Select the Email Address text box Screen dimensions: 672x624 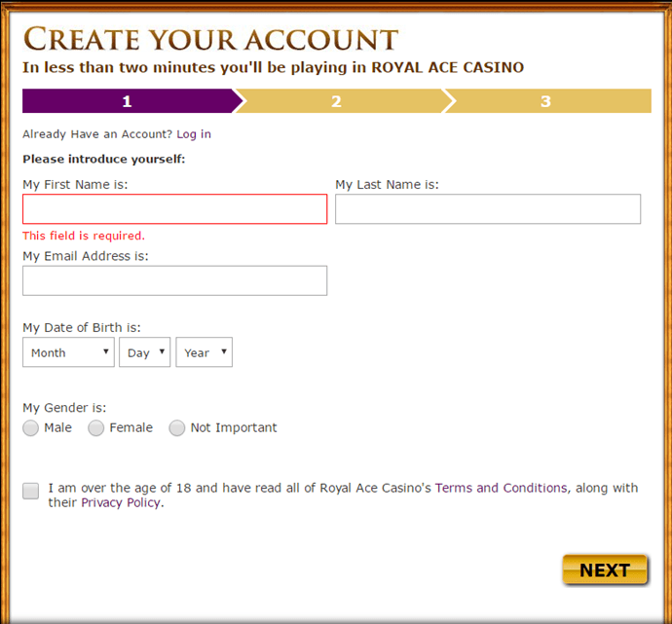[x=175, y=280]
